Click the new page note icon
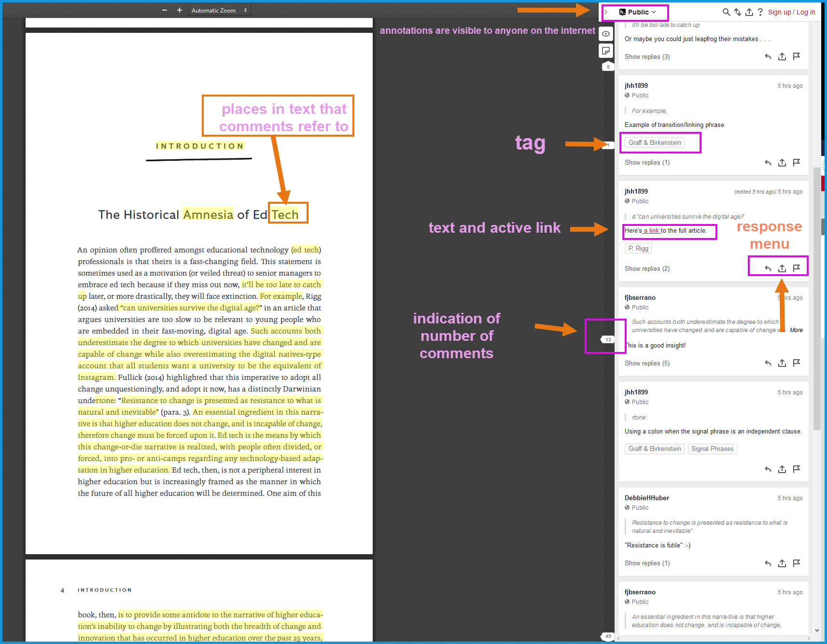This screenshot has height=644, width=827. [606, 50]
